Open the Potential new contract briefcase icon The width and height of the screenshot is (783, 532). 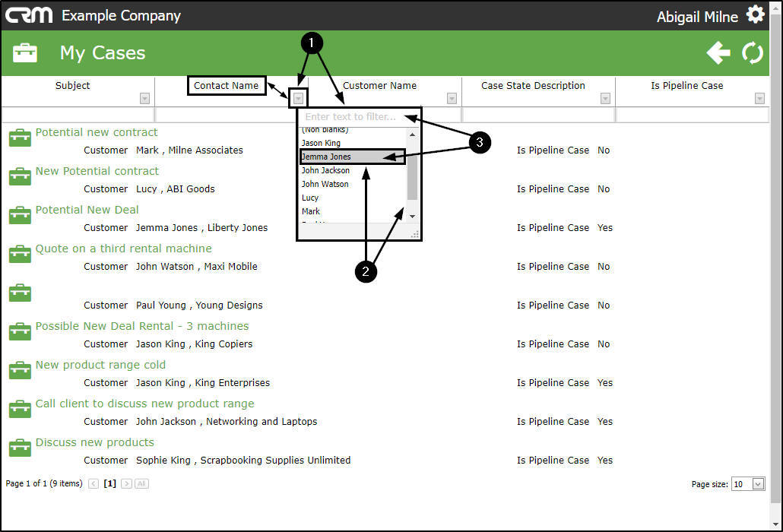20,138
